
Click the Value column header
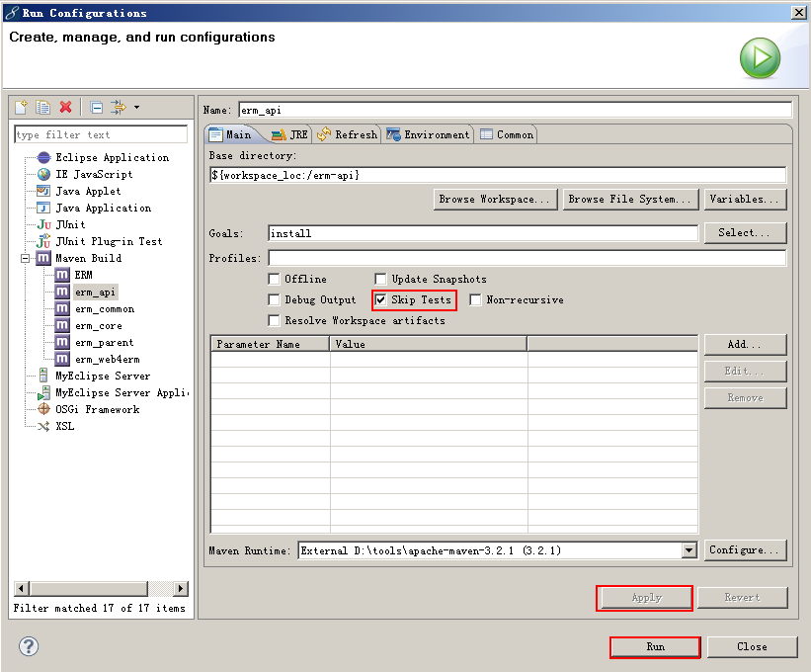pos(429,344)
